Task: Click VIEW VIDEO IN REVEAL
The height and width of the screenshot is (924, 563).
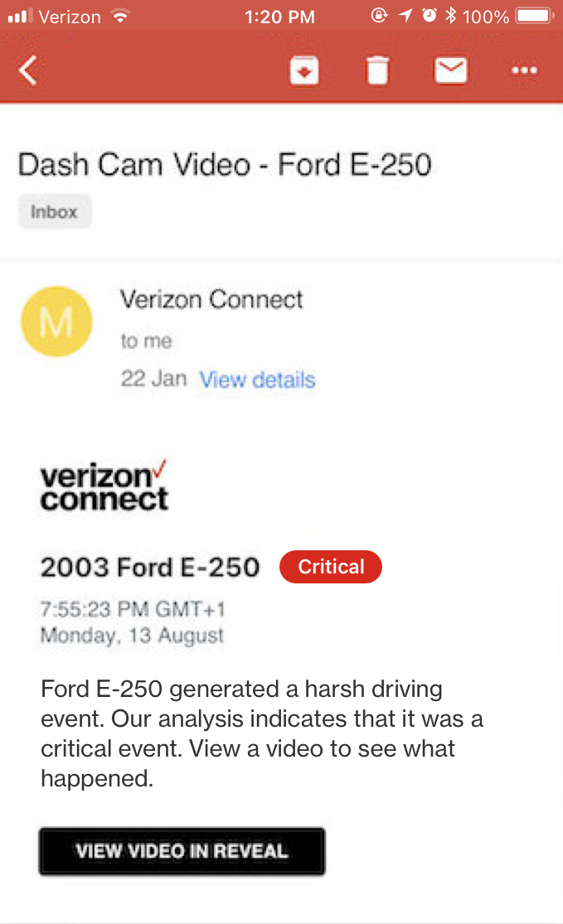Action: pyautogui.click(x=182, y=851)
